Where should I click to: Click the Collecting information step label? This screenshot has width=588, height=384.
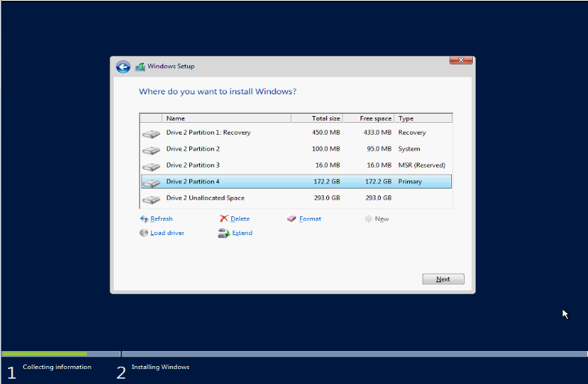click(57, 367)
